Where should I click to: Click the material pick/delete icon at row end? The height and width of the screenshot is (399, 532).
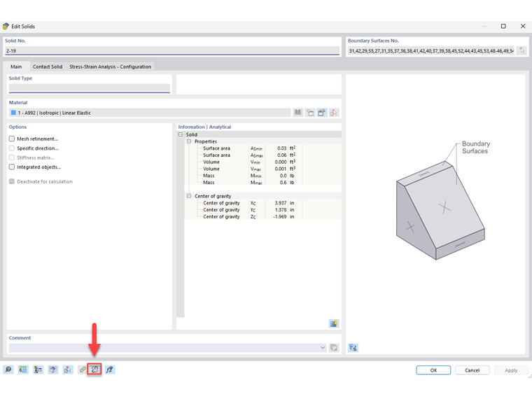334,112
